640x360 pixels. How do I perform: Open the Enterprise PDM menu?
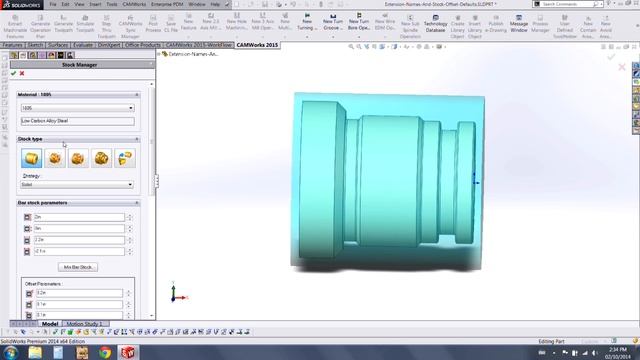pos(167,4)
